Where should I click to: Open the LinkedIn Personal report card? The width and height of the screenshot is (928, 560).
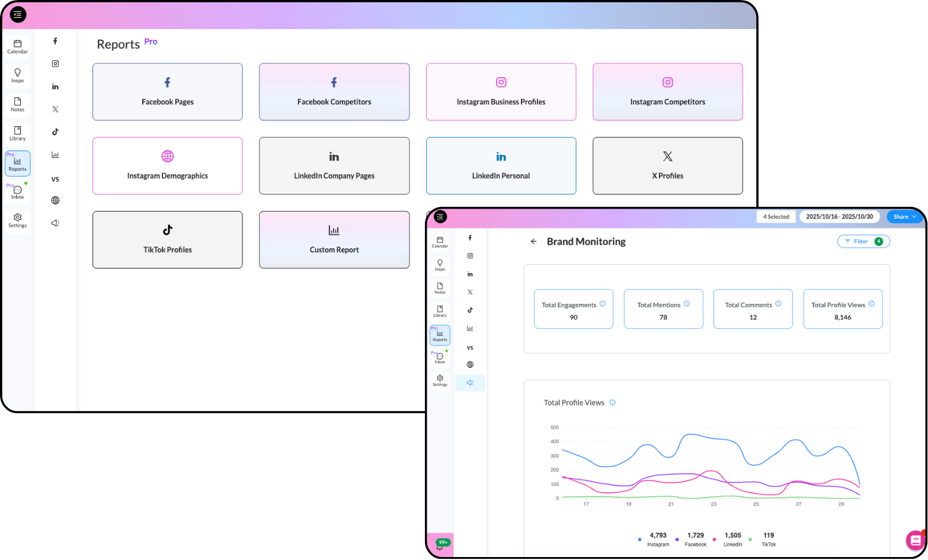pos(501,166)
